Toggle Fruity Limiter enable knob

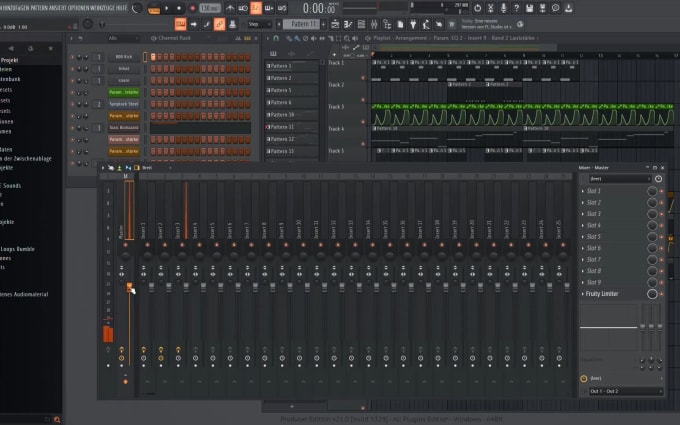tap(652, 294)
